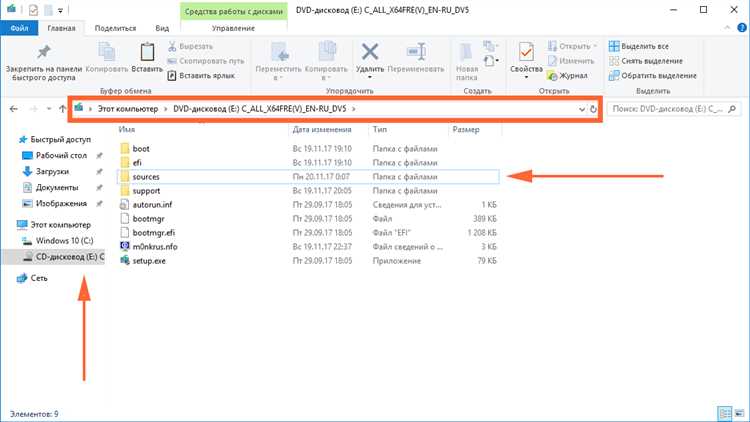Switch to the Поделиться tab
The height and width of the screenshot is (422, 750).
pos(115,28)
